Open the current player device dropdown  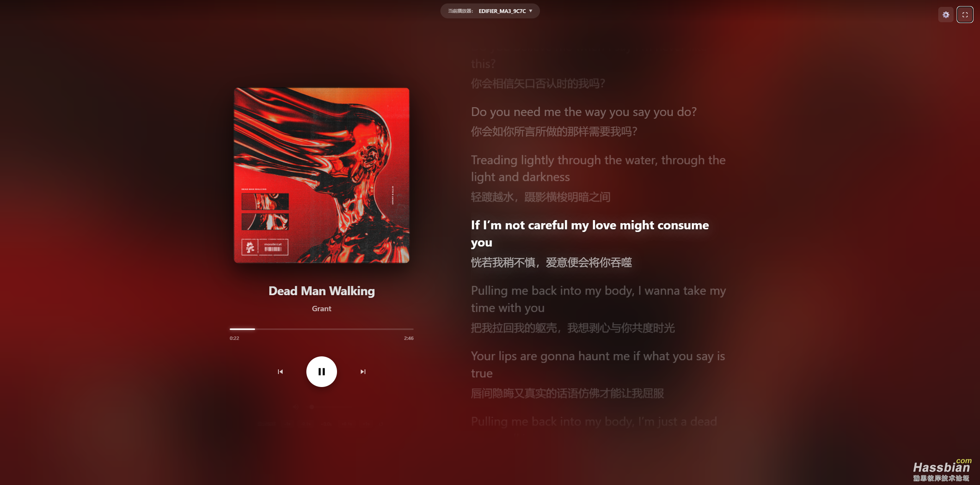tap(490, 11)
